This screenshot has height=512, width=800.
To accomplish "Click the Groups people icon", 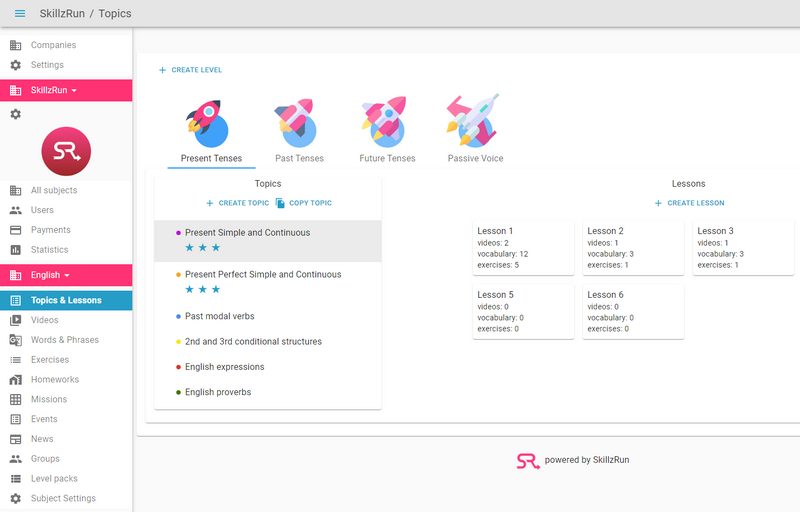I will [16, 459].
